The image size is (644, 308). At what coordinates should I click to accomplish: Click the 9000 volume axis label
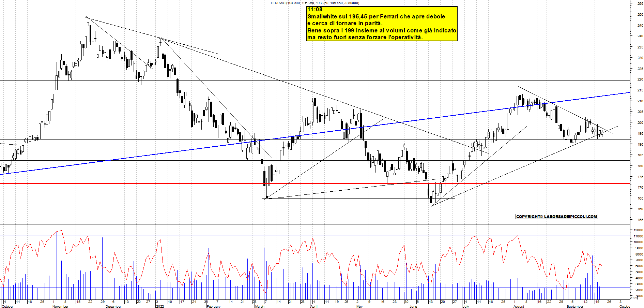pos(639,248)
